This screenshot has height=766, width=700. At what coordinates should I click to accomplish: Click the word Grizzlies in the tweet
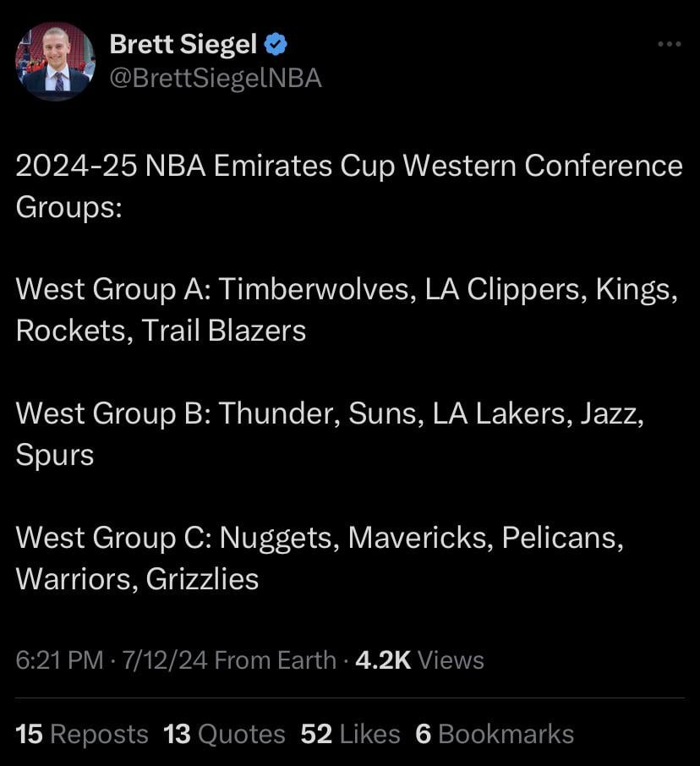[202, 579]
